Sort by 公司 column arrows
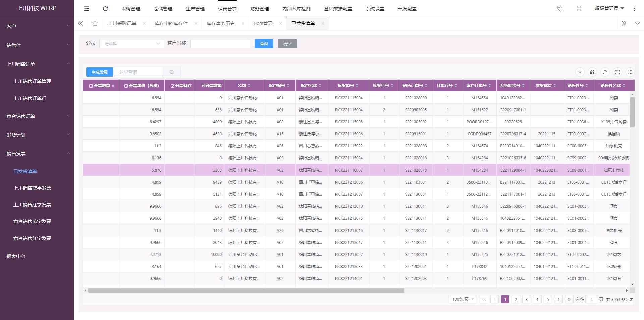Viewport: 644px width, 320px height. tap(249, 86)
